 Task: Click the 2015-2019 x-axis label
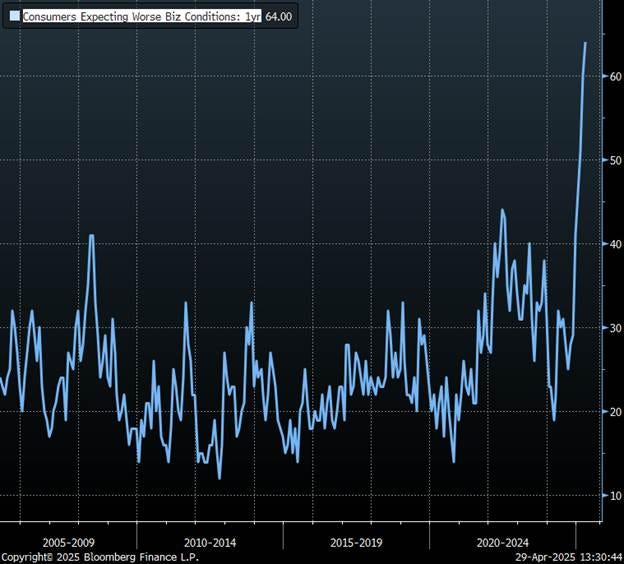(x=356, y=543)
